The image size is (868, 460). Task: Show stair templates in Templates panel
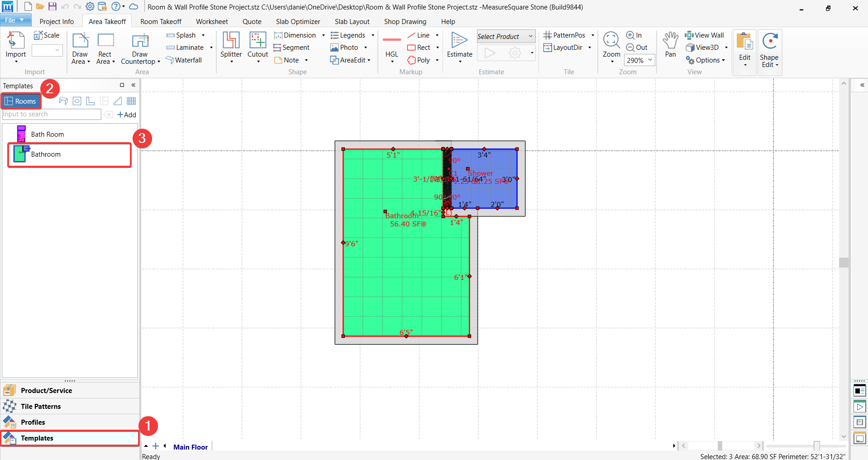point(118,101)
